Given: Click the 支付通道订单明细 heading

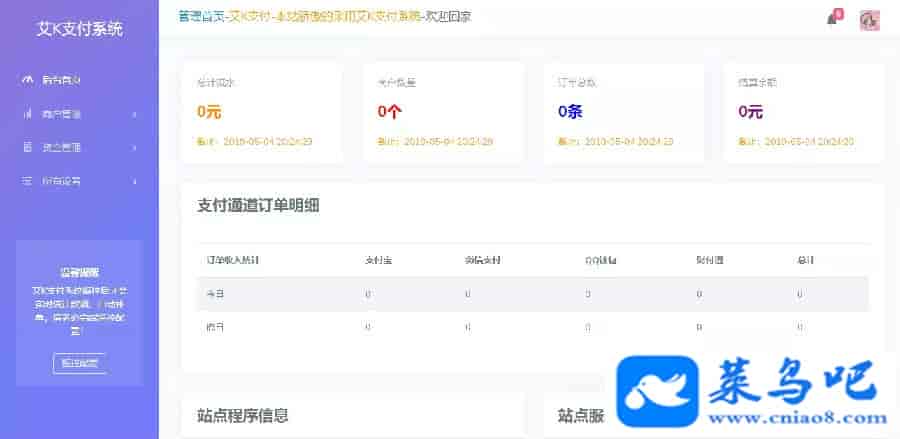Looking at the screenshot, I should pyautogui.click(x=258, y=205).
